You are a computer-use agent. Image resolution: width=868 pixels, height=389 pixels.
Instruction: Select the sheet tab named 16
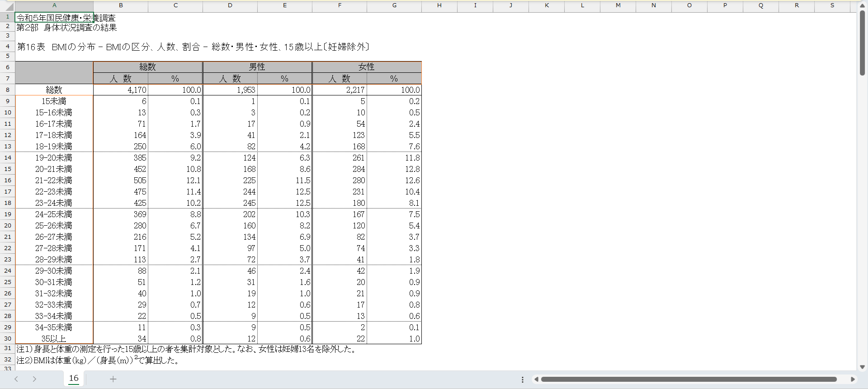(x=74, y=378)
